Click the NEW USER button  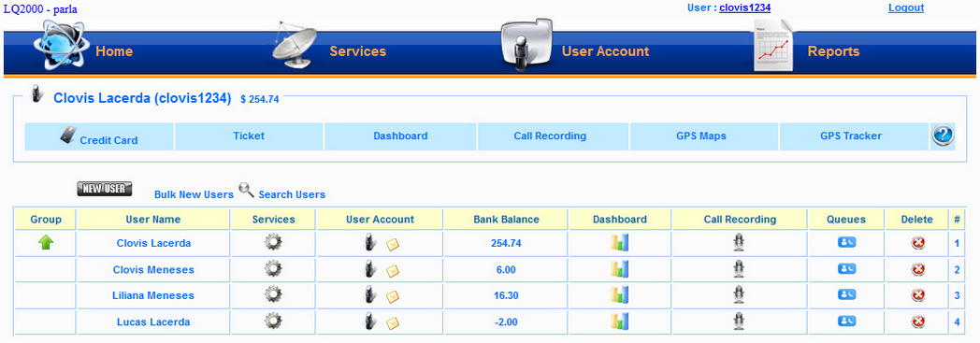105,189
